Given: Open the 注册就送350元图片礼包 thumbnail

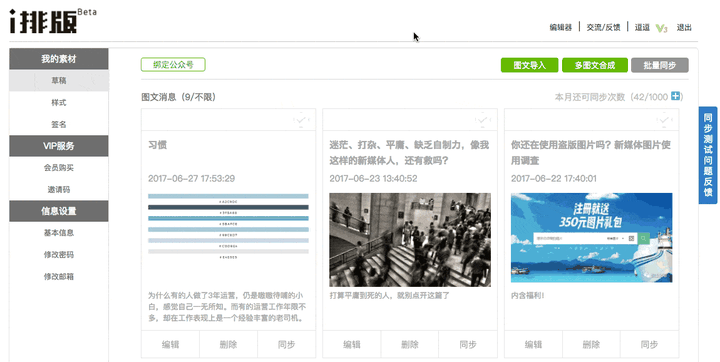Looking at the screenshot, I should click(x=591, y=238).
